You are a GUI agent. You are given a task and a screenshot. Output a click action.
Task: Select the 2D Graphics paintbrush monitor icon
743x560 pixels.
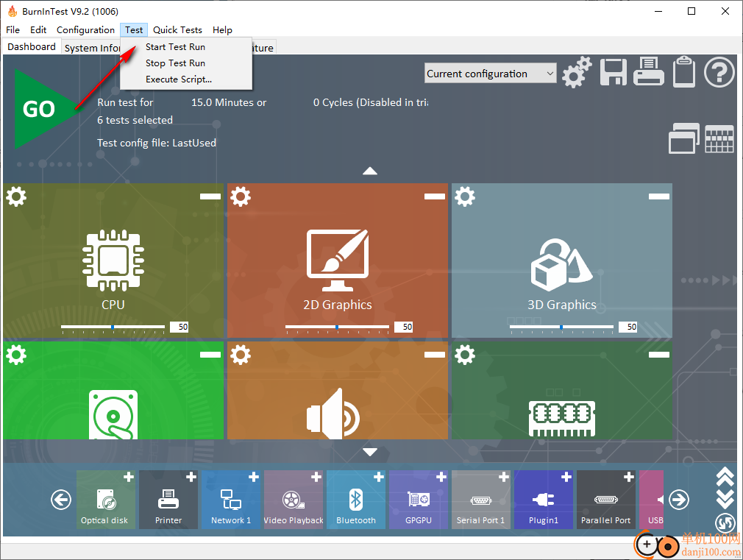click(x=338, y=260)
